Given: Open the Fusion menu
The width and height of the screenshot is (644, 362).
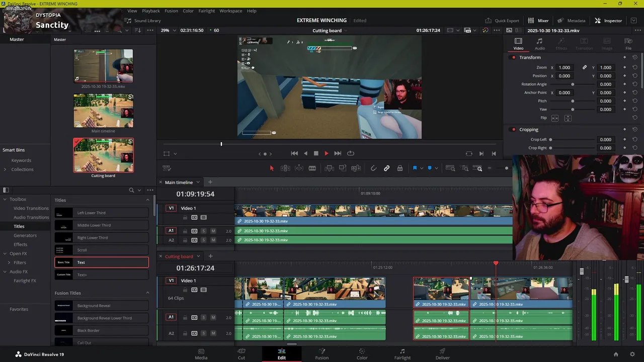Looking at the screenshot, I should pos(171,11).
